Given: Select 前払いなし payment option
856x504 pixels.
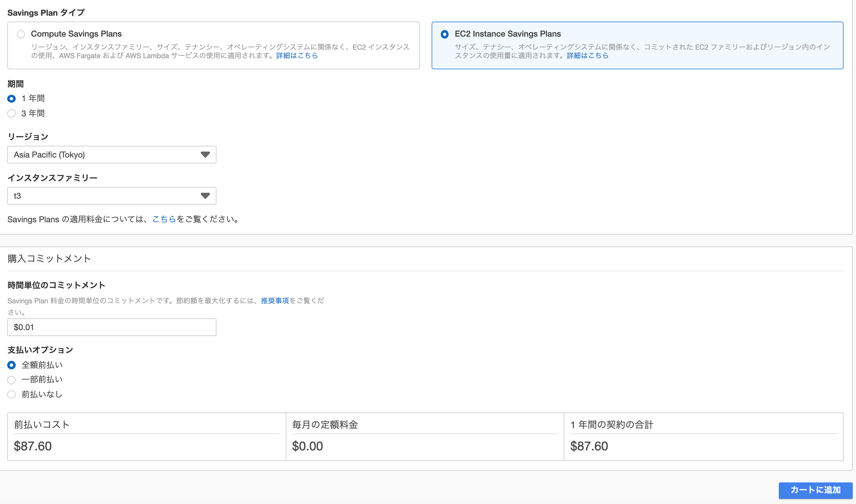Looking at the screenshot, I should (x=11, y=394).
